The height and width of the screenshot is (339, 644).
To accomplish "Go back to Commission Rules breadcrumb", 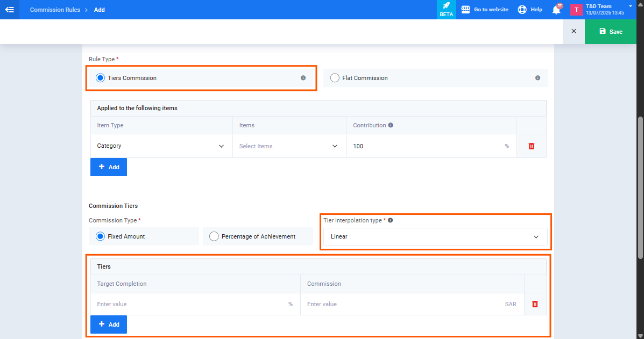I will (55, 10).
